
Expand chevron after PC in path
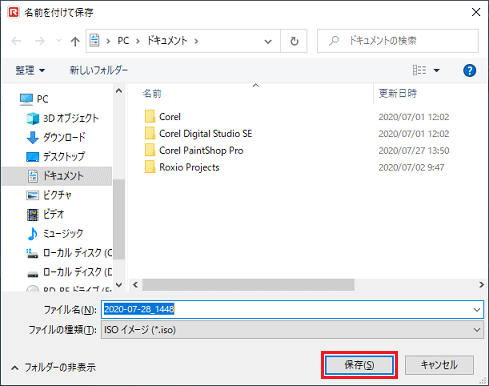click(x=138, y=41)
